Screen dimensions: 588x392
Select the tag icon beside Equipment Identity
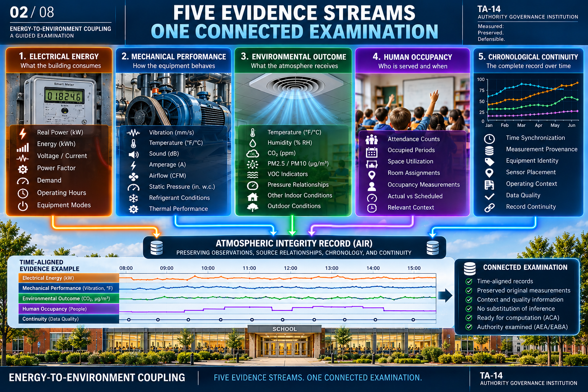(490, 162)
